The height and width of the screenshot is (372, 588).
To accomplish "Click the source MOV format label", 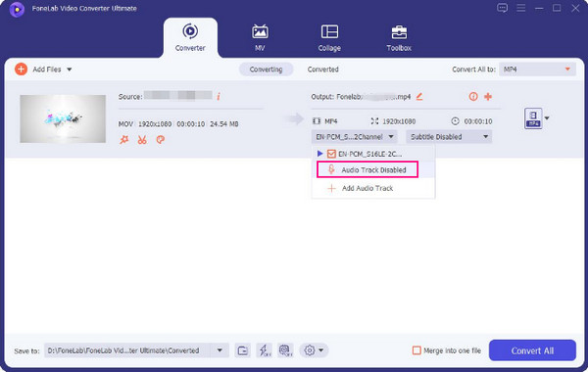I will pos(125,124).
